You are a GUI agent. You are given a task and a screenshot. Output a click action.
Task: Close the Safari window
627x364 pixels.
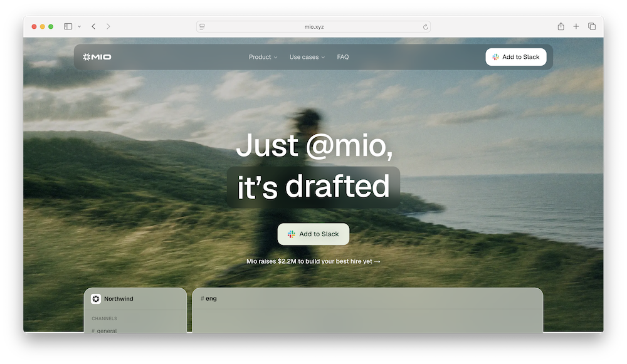pos(34,26)
